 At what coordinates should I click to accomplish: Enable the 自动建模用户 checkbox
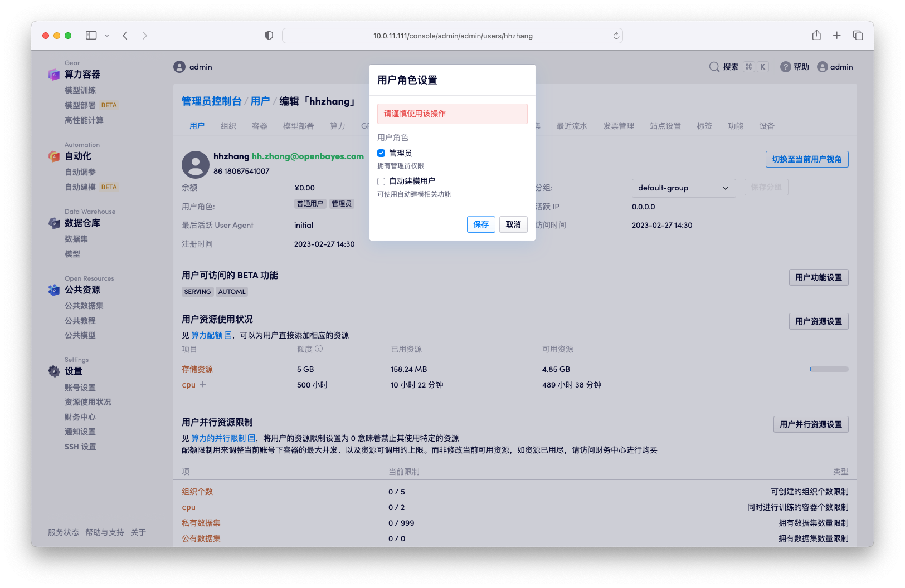click(381, 181)
